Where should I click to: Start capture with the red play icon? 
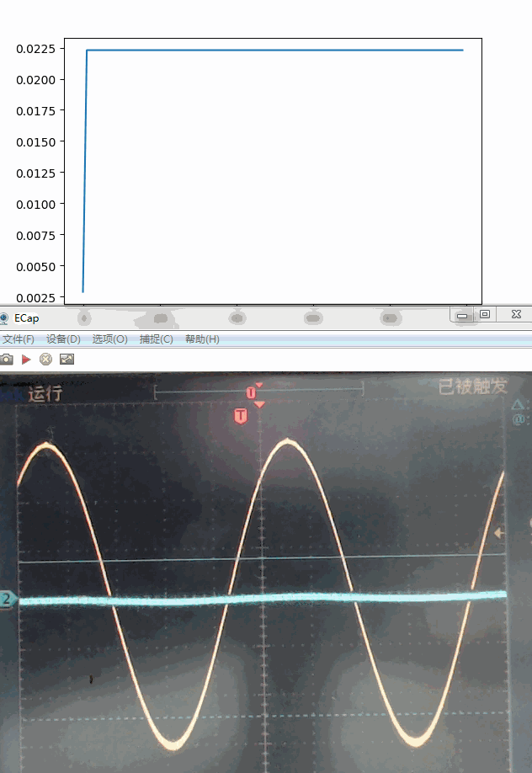click(27, 359)
